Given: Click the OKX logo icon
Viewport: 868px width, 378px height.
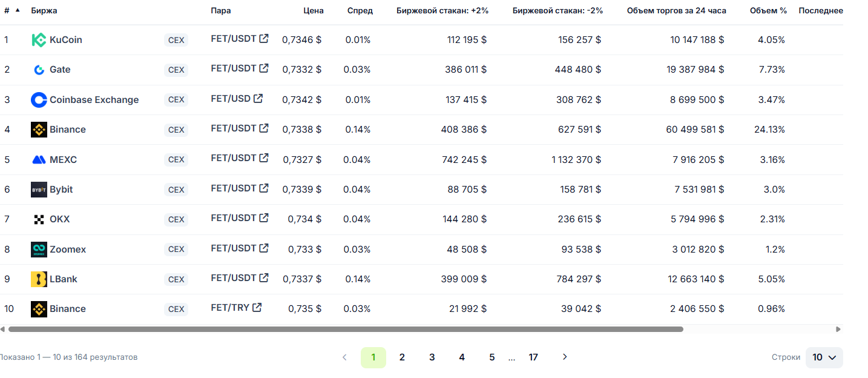Looking at the screenshot, I should 39,219.
